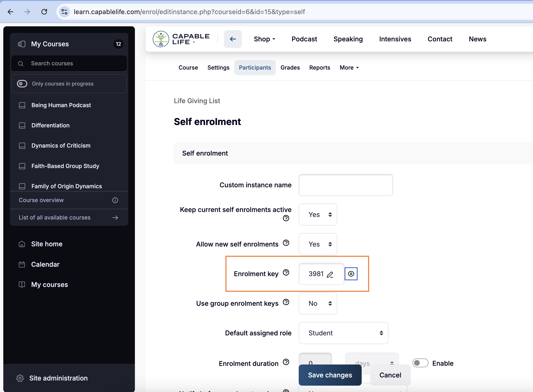Open Keep current self enrolments active dropdown
The width and height of the screenshot is (533, 392).
(317, 215)
